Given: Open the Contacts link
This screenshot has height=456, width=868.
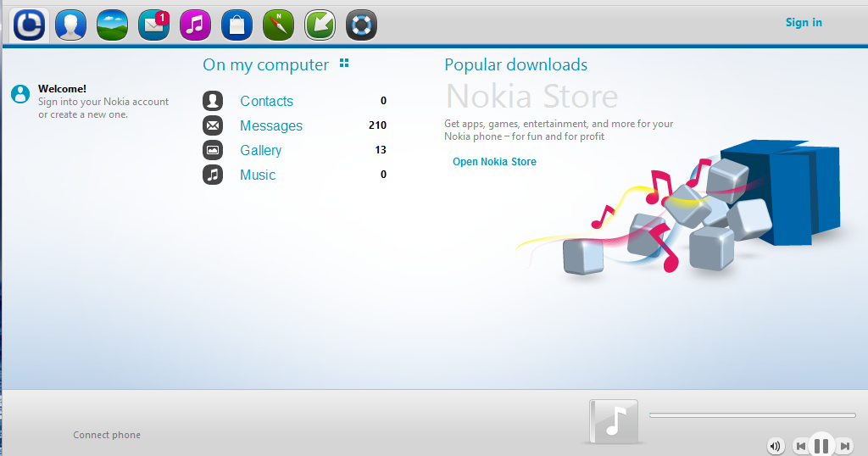Looking at the screenshot, I should (x=267, y=101).
